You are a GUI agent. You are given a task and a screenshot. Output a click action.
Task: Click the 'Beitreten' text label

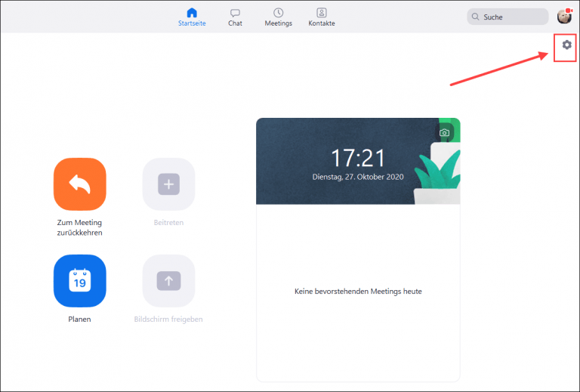click(x=169, y=223)
